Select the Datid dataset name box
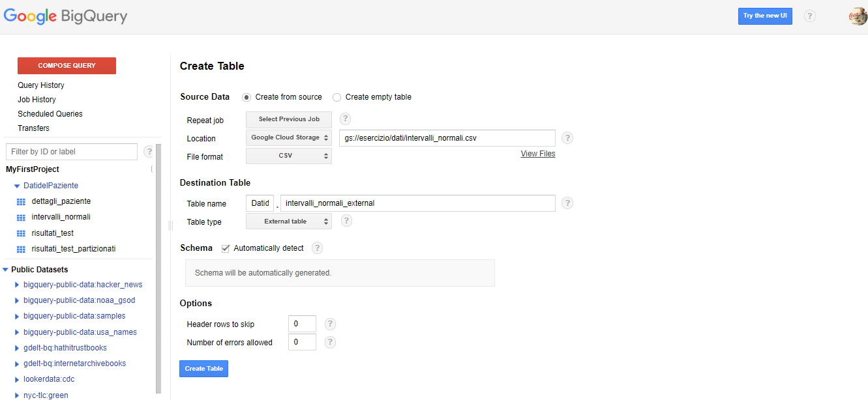This screenshot has width=868, height=400. (260, 203)
